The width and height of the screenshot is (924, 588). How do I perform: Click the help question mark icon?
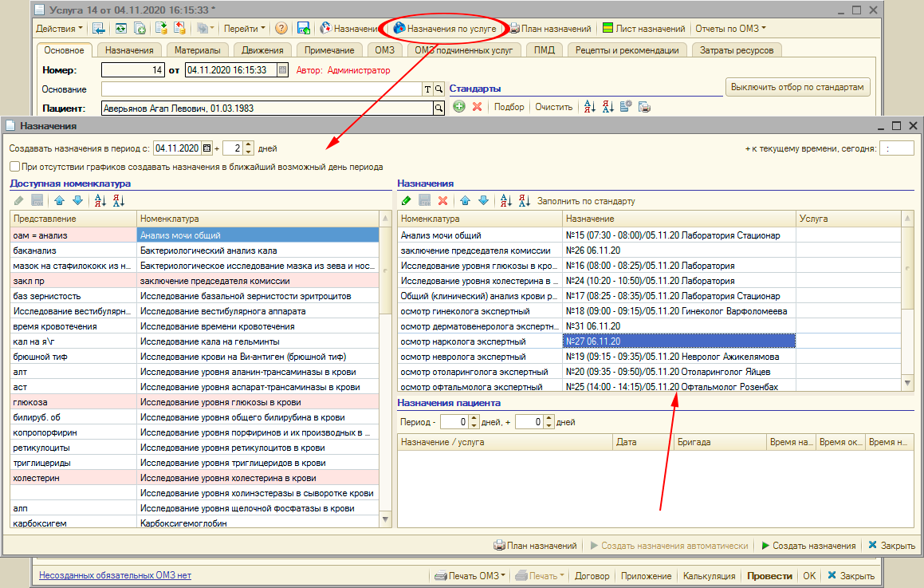click(x=281, y=28)
